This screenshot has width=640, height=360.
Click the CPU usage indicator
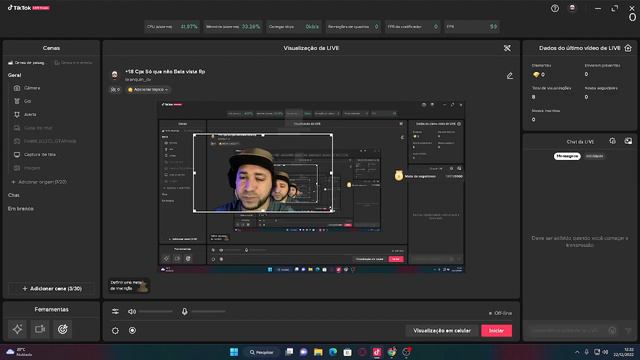tap(172, 27)
